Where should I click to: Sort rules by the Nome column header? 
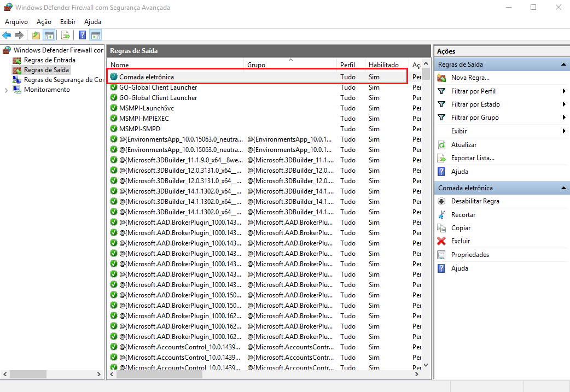click(176, 65)
